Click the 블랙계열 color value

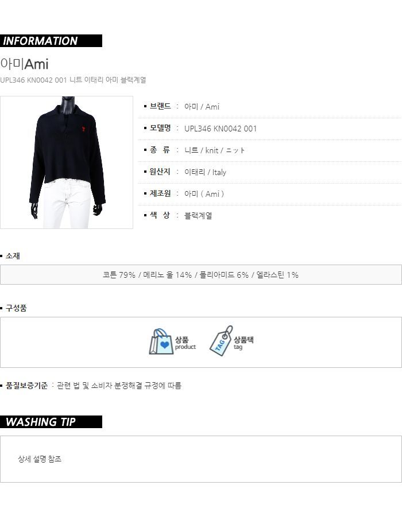point(198,216)
